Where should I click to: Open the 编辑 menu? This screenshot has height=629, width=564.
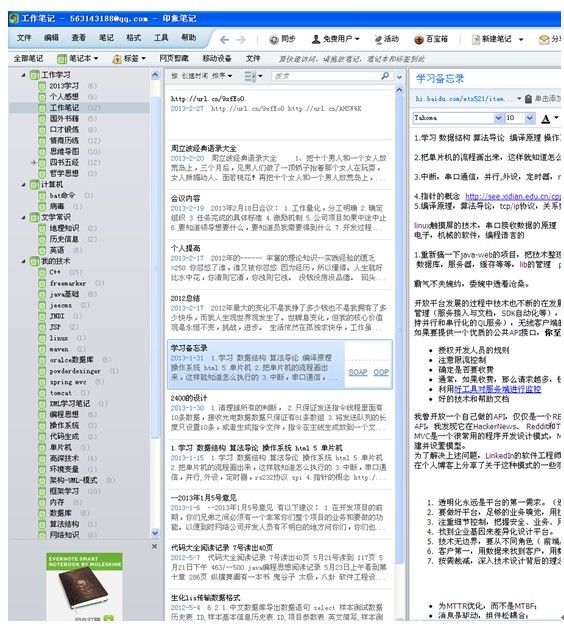[x=51, y=38]
